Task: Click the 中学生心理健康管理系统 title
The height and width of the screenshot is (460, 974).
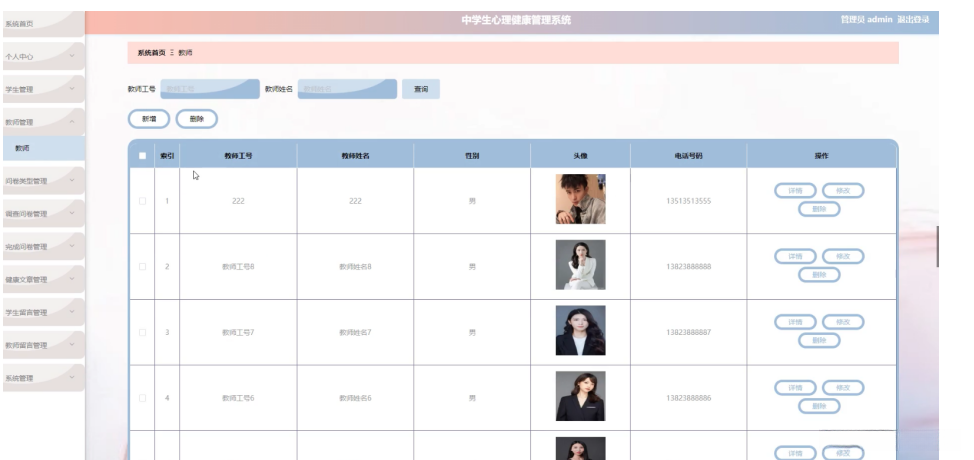Action: (516, 20)
